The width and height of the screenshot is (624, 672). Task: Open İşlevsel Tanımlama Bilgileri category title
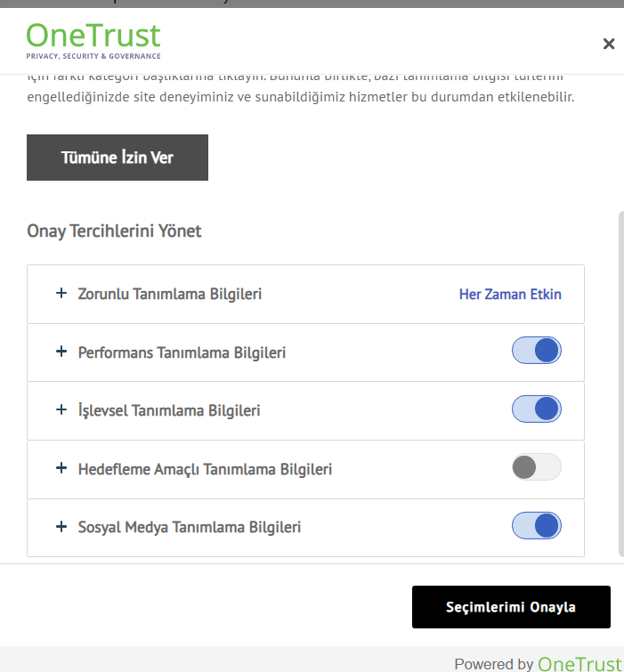(x=169, y=410)
